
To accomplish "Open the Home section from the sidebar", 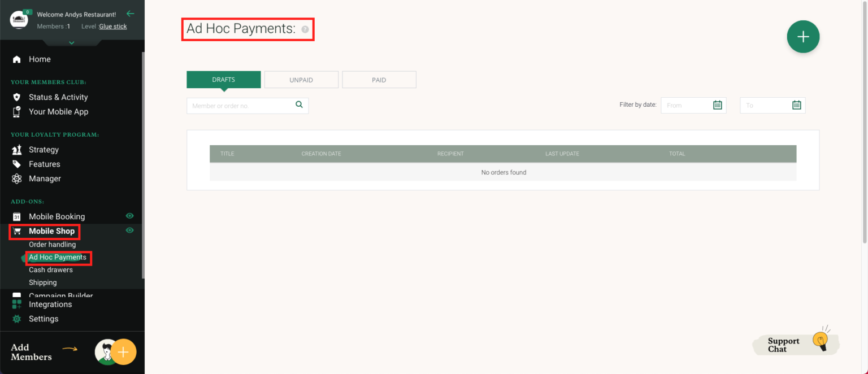I will click(x=40, y=59).
